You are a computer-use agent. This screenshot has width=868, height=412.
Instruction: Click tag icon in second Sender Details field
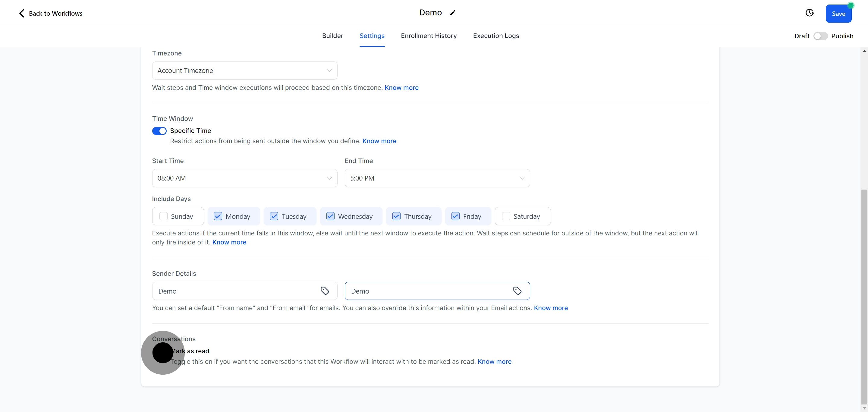pos(517,291)
